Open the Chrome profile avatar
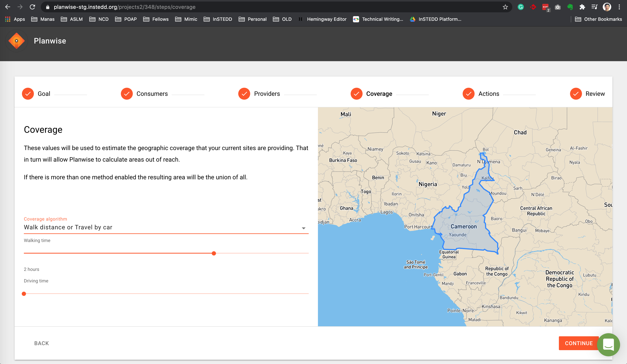Viewport: 627px width, 364px height. click(607, 7)
